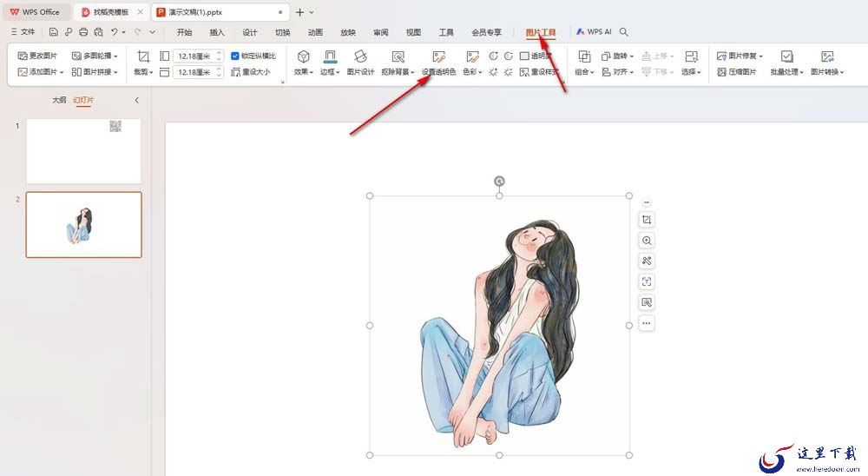Screen dimensions: 868x476
Task: Switch to the 视图 tab
Action: click(413, 32)
